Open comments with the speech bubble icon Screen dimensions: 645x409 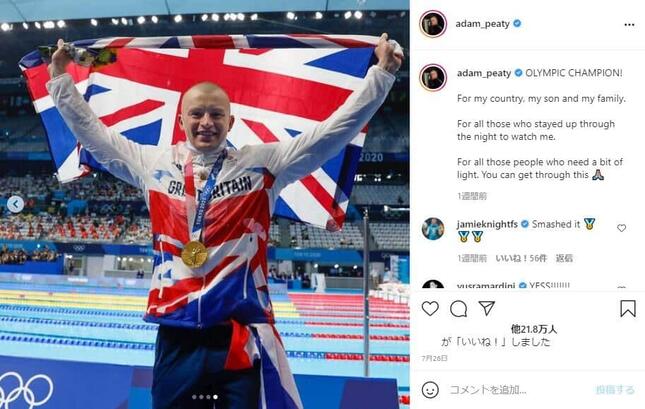[x=458, y=309]
